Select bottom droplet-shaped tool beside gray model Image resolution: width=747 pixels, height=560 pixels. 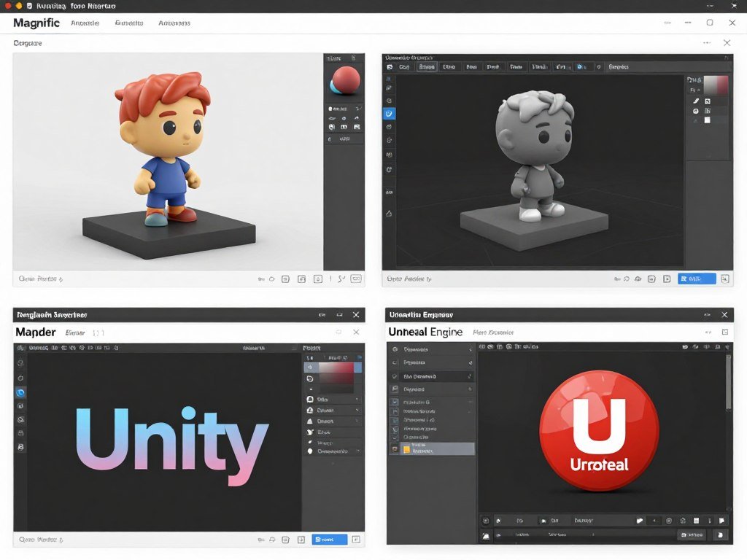click(389, 214)
